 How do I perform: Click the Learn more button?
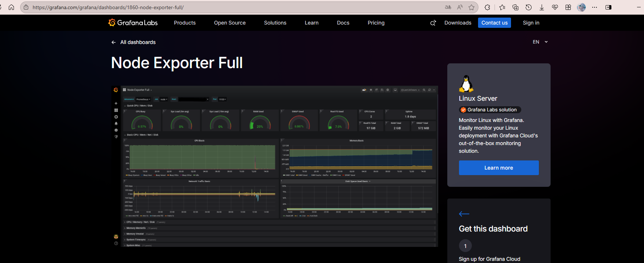[499, 168]
